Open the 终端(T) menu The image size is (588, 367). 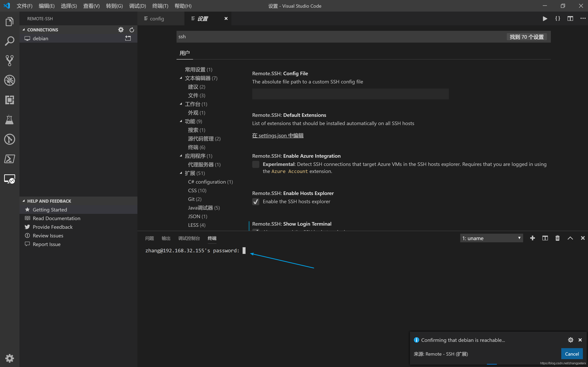[x=160, y=6]
